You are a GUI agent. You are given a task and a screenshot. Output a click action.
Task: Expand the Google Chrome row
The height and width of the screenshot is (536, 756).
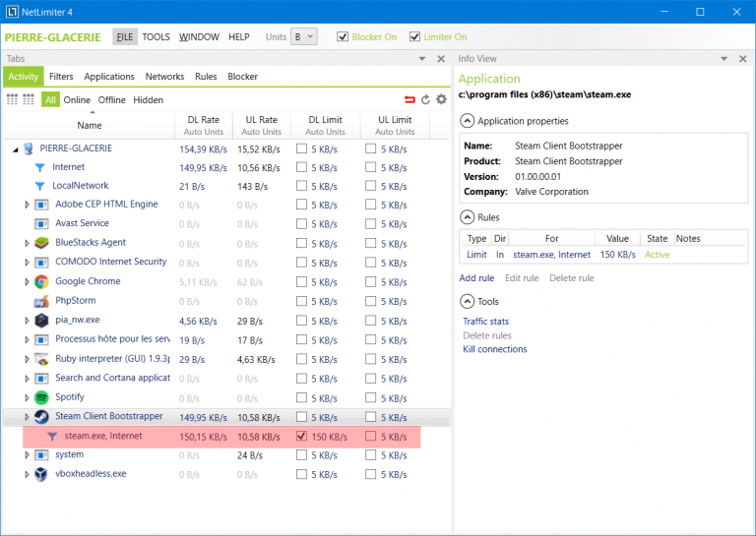click(27, 281)
